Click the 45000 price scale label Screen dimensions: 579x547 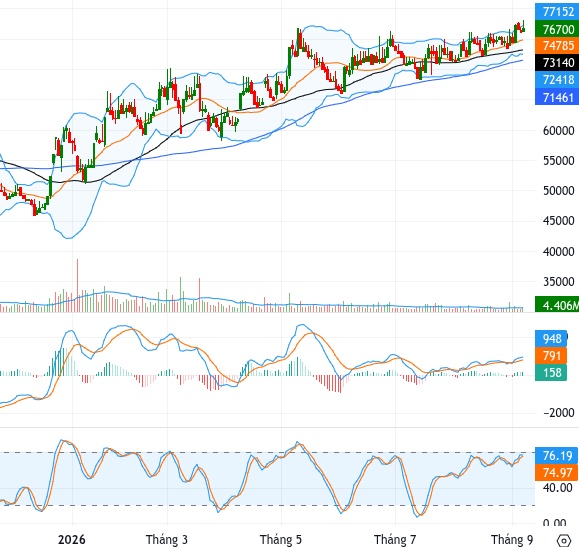559,221
